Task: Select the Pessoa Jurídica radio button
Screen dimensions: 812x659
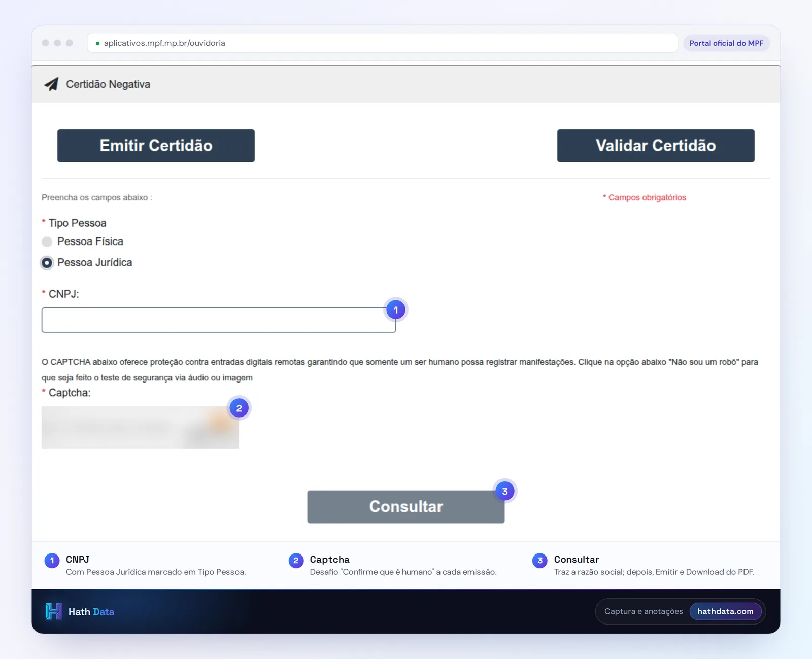Action: tap(47, 263)
